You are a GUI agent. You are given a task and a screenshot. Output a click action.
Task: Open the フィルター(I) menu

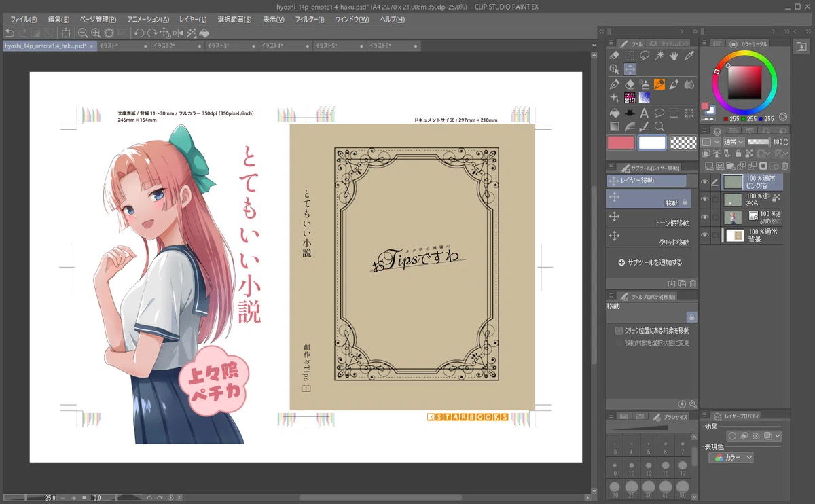tap(310, 19)
